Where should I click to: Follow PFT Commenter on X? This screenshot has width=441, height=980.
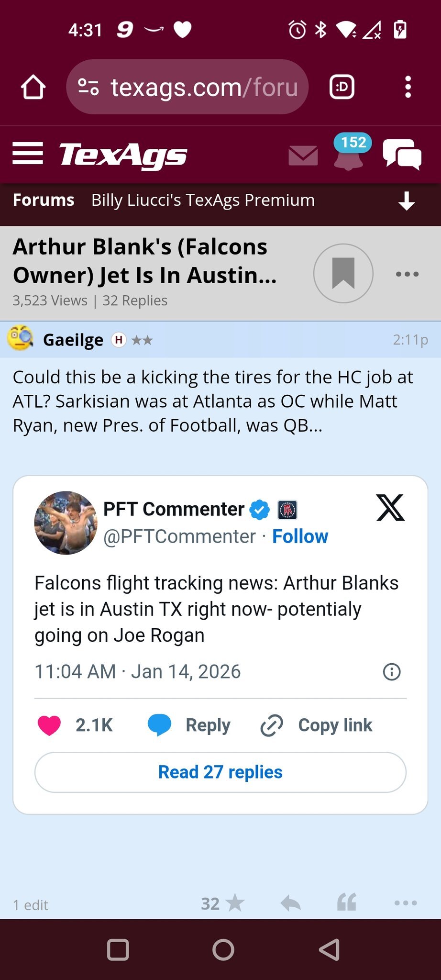coord(300,536)
